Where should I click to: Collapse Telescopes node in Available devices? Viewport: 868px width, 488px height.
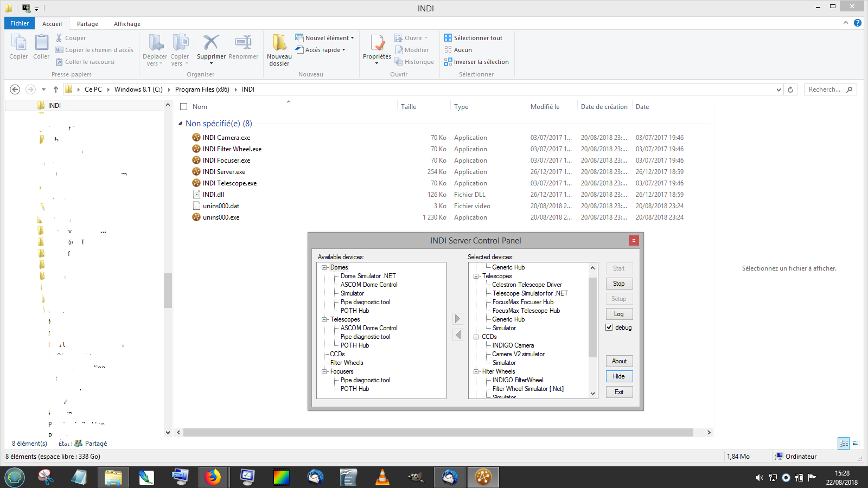(x=324, y=319)
